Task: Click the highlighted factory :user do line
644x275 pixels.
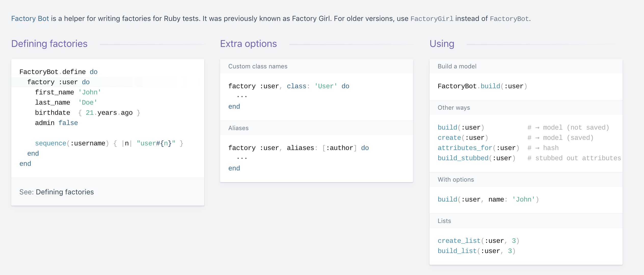Action: pyautogui.click(x=59, y=82)
